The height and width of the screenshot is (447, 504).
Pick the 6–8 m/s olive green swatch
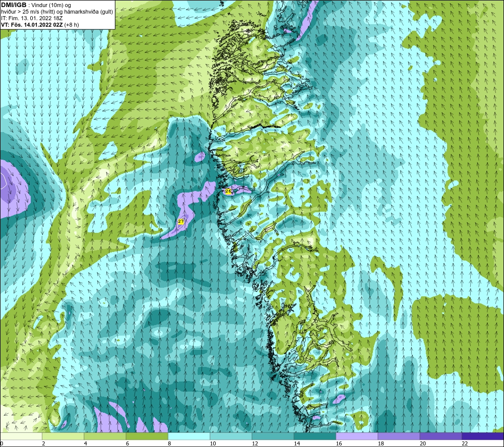click(147, 436)
